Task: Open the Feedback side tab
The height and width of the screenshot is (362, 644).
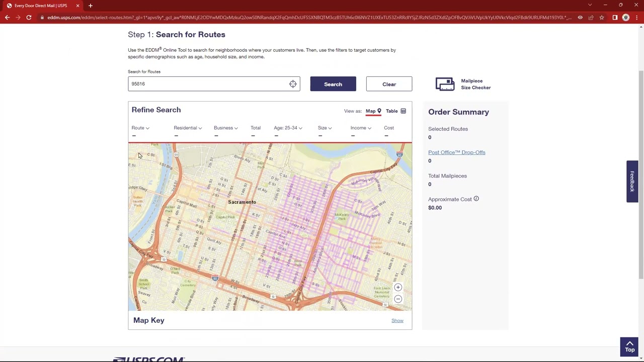Action: click(x=632, y=182)
